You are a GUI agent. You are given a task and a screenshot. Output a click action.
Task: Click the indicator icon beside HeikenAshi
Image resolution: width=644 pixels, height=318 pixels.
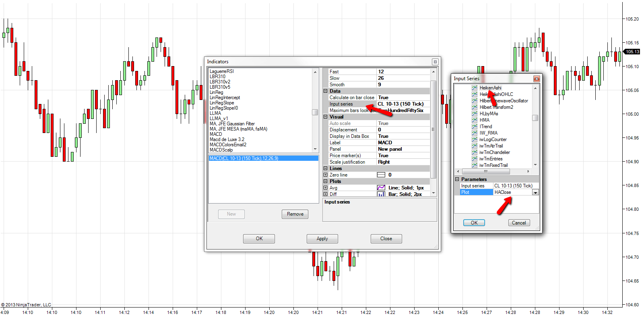click(475, 88)
